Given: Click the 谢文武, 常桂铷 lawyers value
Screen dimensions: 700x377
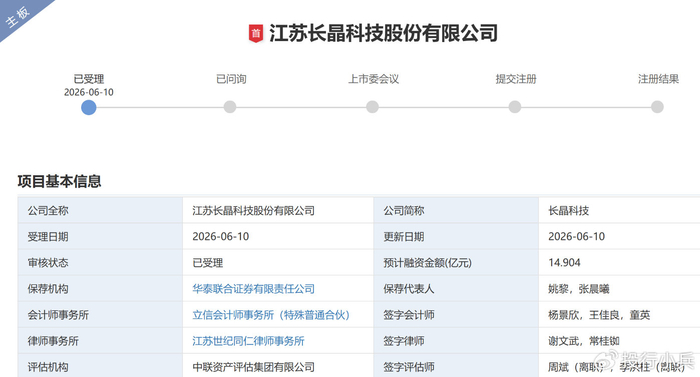Looking at the screenshot, I should click(584, 341).
